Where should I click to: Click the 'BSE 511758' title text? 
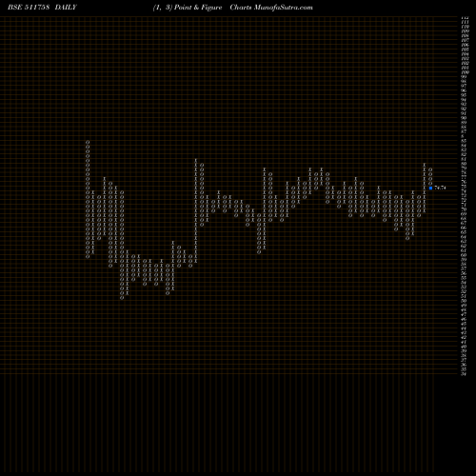(29, 8)
